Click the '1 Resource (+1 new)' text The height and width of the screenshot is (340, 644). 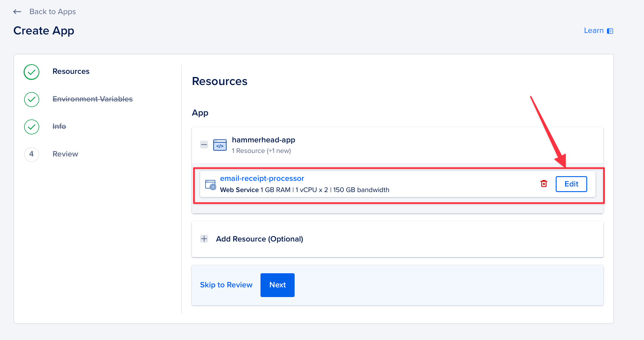261,151
